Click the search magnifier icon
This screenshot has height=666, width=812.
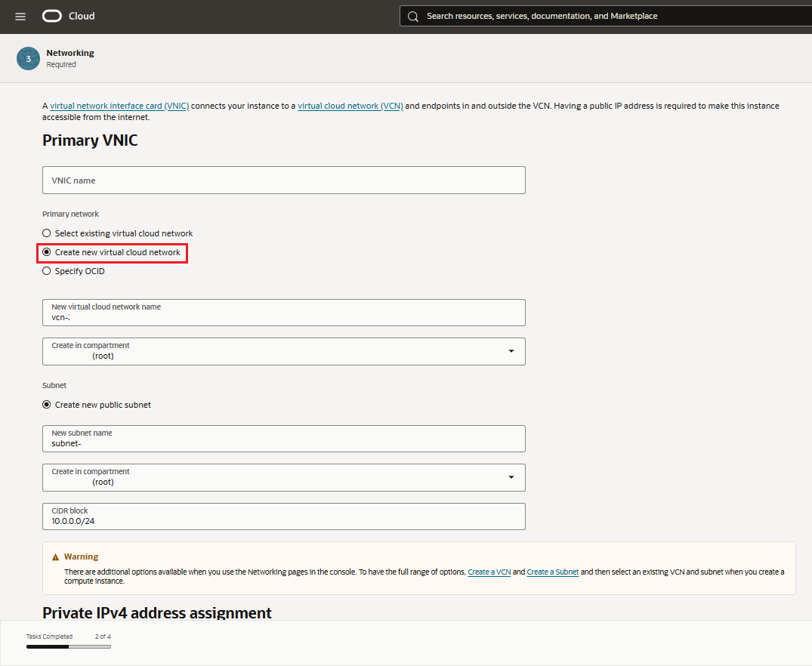coord(413,16)
